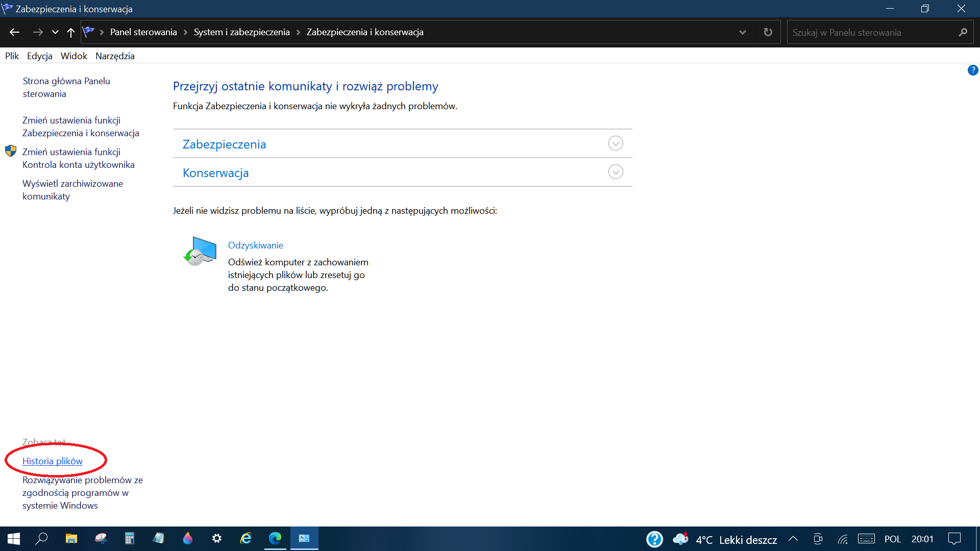The image size is (980, 551).
Task: Show hidden icons in the system tray
Action: pos(793,539)
